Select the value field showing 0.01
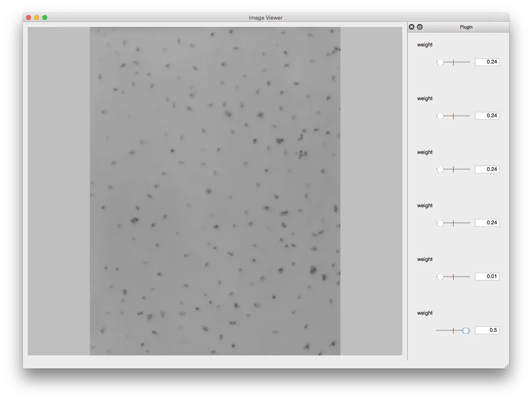The height and width of the screenshot is (401, 532). click(487, 276)
